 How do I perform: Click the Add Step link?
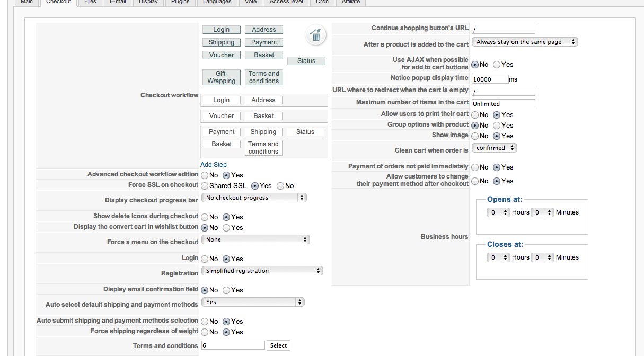pyautogui.click(x=214, y=165)
